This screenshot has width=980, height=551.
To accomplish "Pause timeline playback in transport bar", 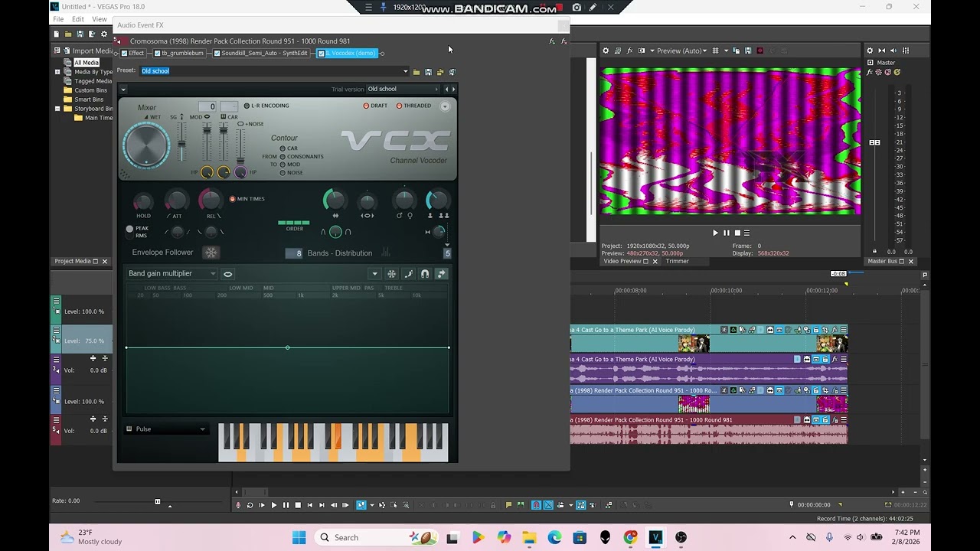I will [286, 505].
